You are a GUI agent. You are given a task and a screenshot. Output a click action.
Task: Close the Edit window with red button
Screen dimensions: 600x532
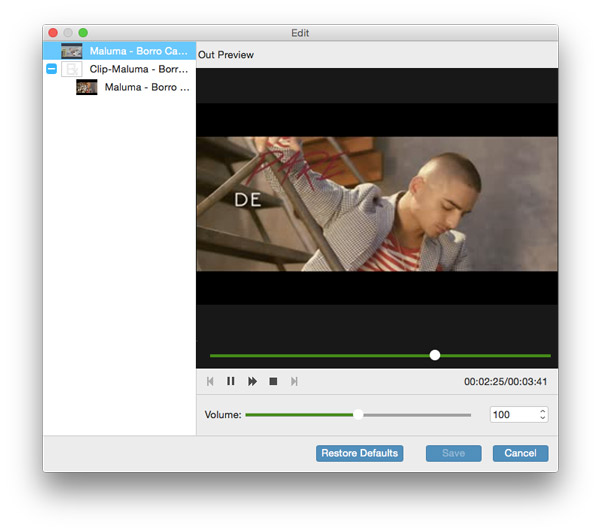click(53, 33)
